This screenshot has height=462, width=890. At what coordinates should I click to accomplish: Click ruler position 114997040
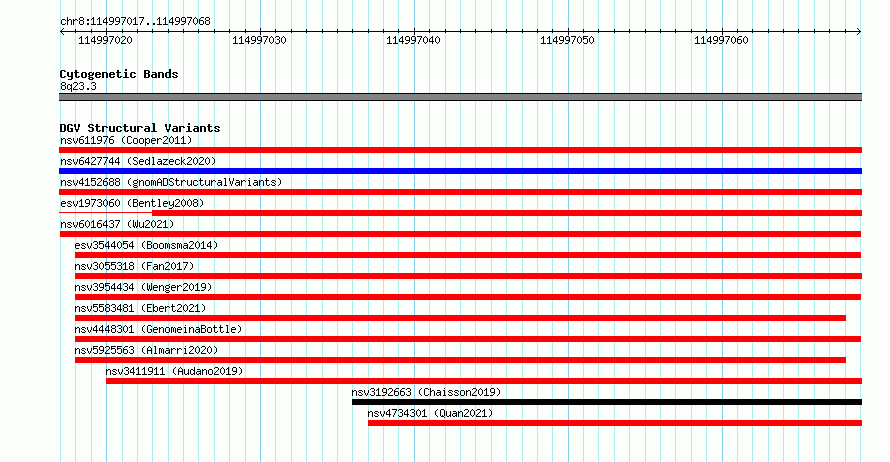413,40
